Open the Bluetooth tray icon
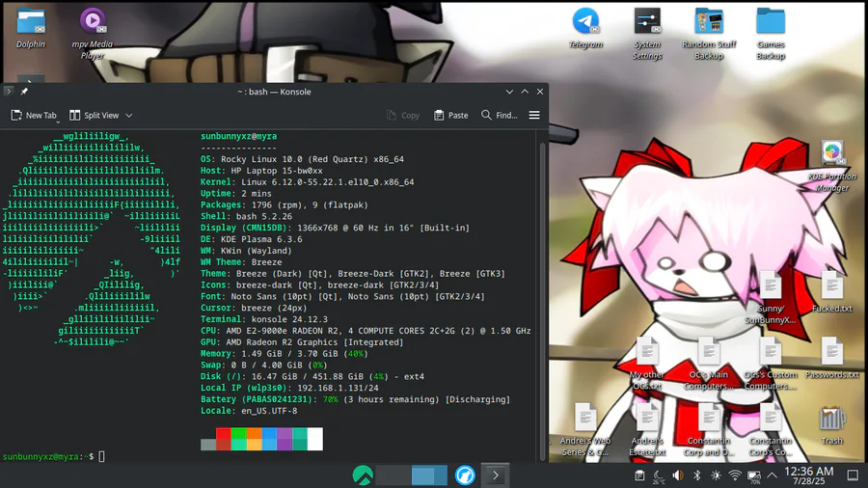The height and width of the screenshot is (488, 868). pos(697,475)
